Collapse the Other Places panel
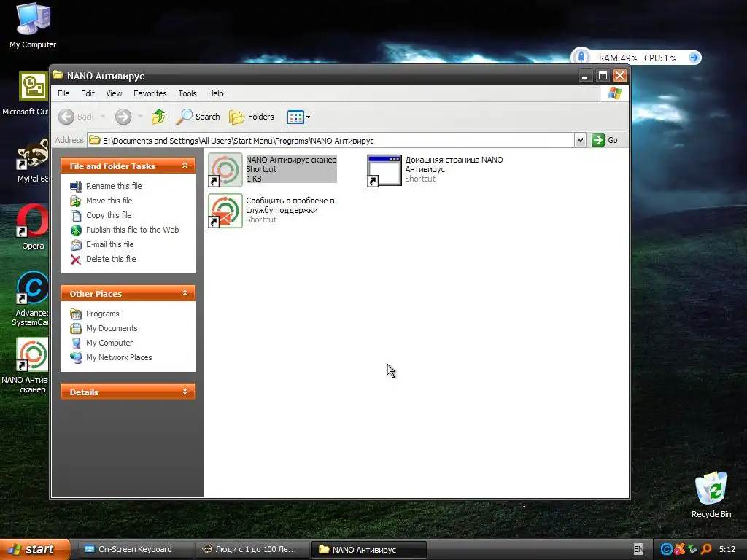This screenshot has height=560, width=747. pos(185,293)
